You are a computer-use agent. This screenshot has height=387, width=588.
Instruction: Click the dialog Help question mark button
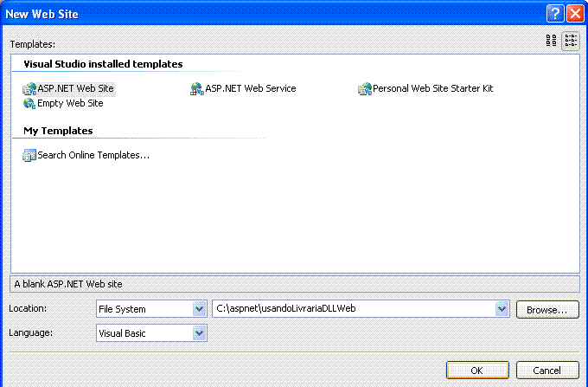[555, 14]
